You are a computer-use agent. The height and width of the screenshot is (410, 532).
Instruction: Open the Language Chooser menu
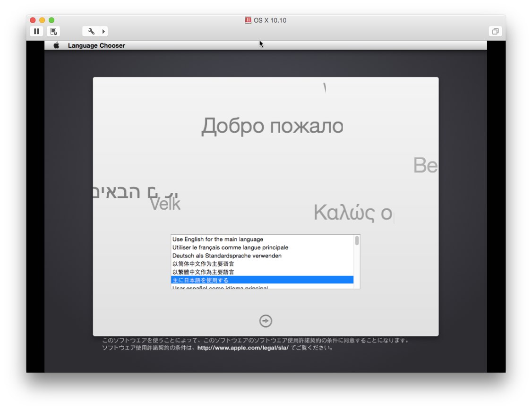(96, 45)
